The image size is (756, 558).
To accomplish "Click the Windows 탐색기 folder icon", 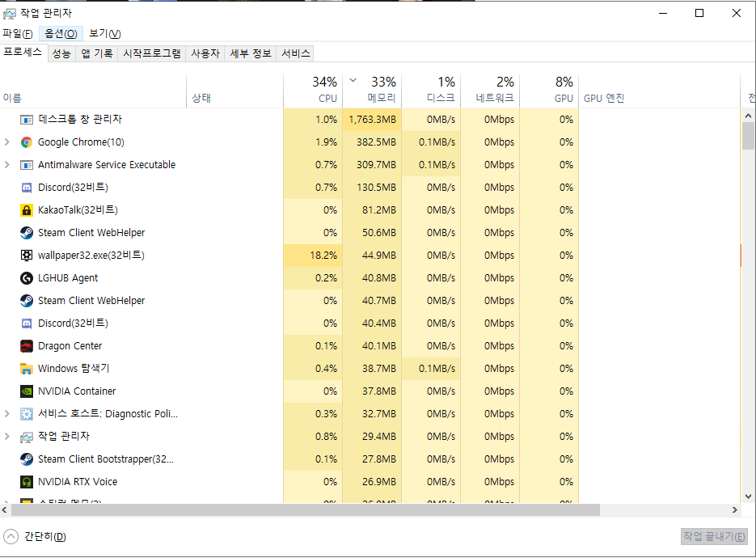I will pos(27,369).
